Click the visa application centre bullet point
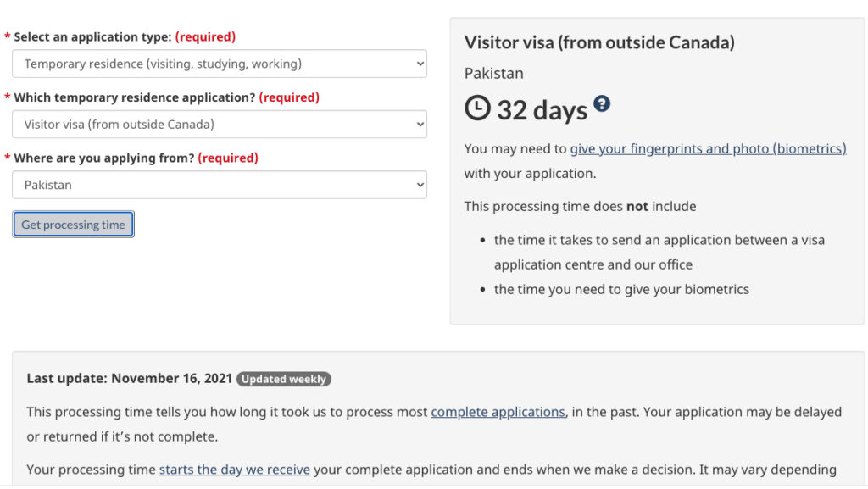Image resolution: width=868 pixels, height=489 pixels. (659, 252)
